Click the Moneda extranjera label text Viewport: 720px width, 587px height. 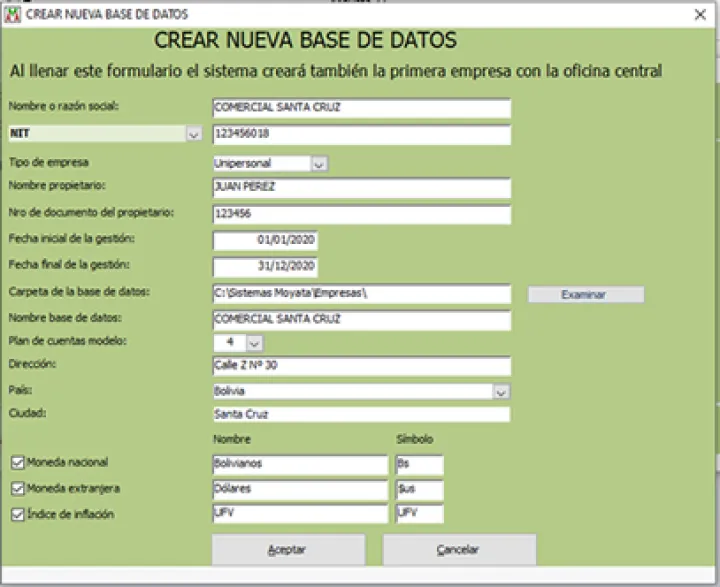click(x=73, y=488)
